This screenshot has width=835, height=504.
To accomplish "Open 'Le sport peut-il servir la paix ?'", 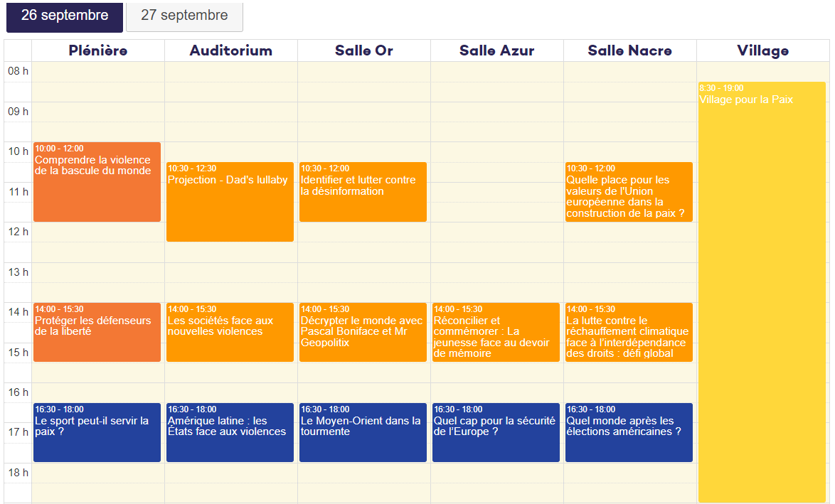I will tap(97, 432).
